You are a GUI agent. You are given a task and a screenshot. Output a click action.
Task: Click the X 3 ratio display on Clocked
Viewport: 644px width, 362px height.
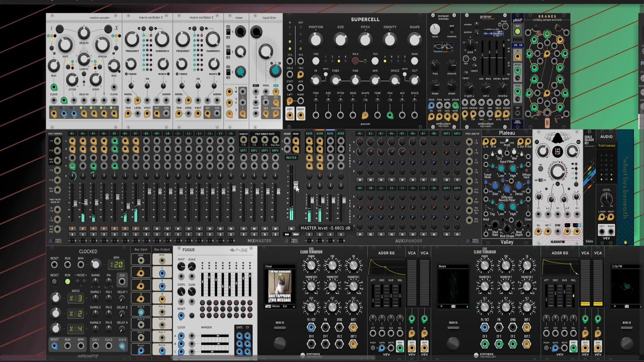click(75, 299)
